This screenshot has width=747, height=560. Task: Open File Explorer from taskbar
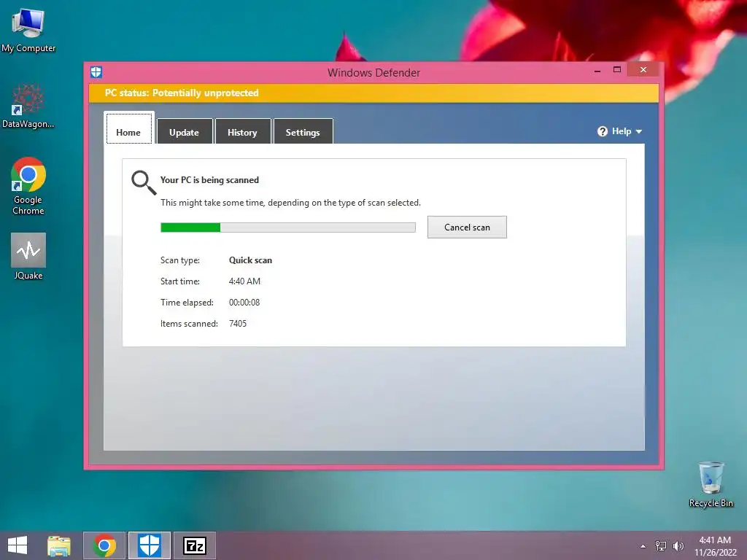tap(59, 545)
